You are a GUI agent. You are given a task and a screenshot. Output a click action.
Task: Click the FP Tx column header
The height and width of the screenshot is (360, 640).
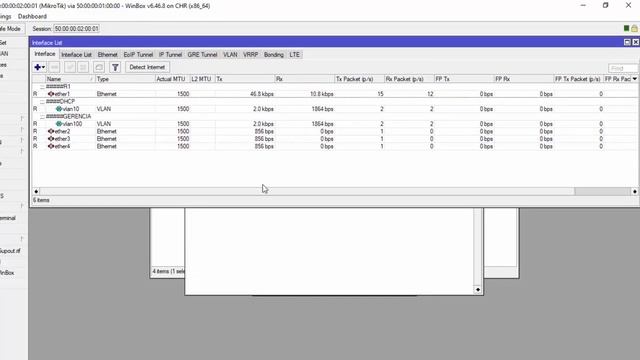(x=464, y=79)
